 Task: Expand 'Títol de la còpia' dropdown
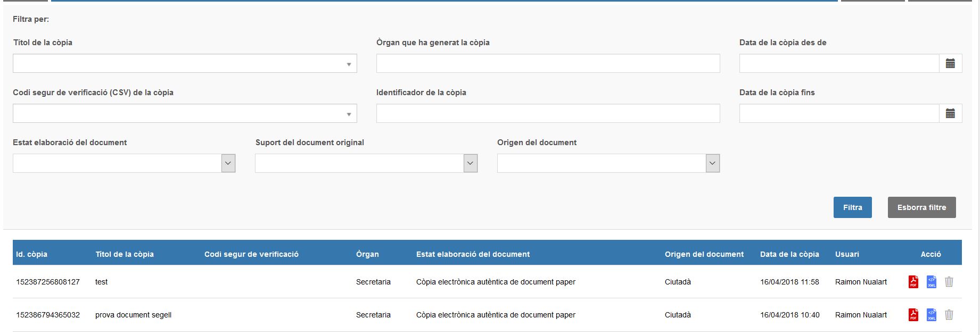(x=349, y=64)
